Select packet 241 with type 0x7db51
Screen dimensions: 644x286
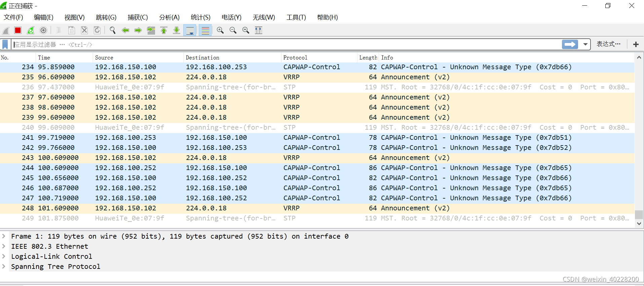[x=317, y=138]
